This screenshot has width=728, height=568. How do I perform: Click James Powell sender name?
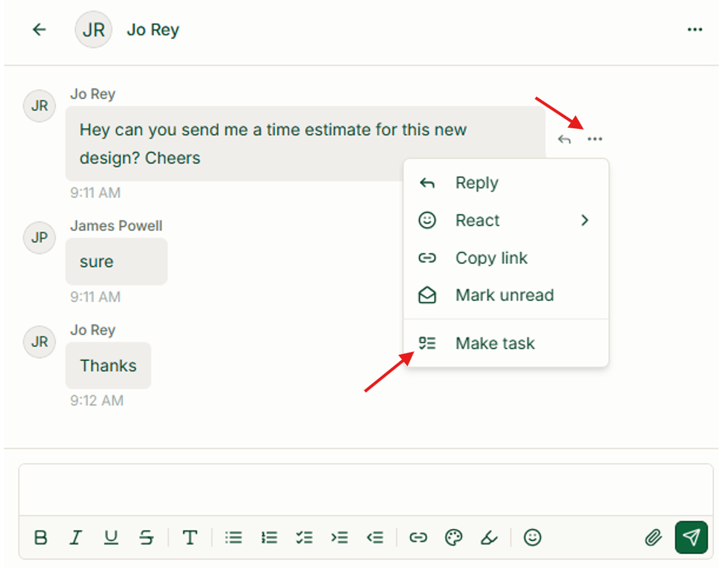tap(117, 226)
